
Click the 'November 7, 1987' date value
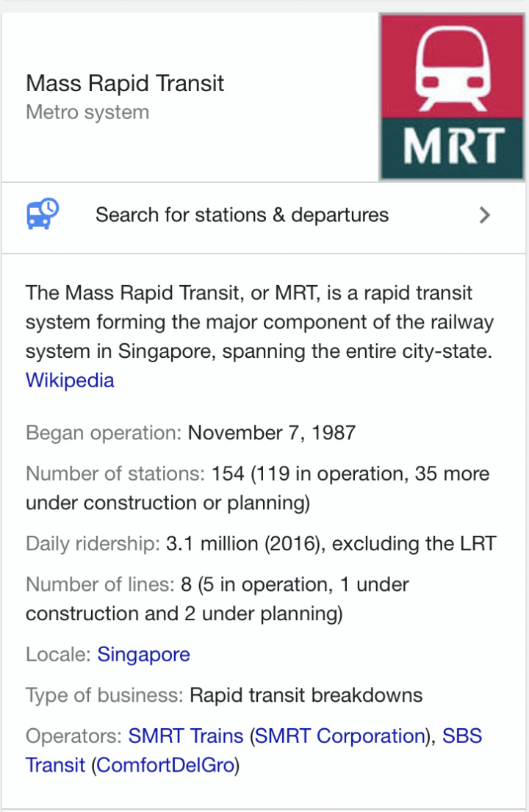point(272,433)
